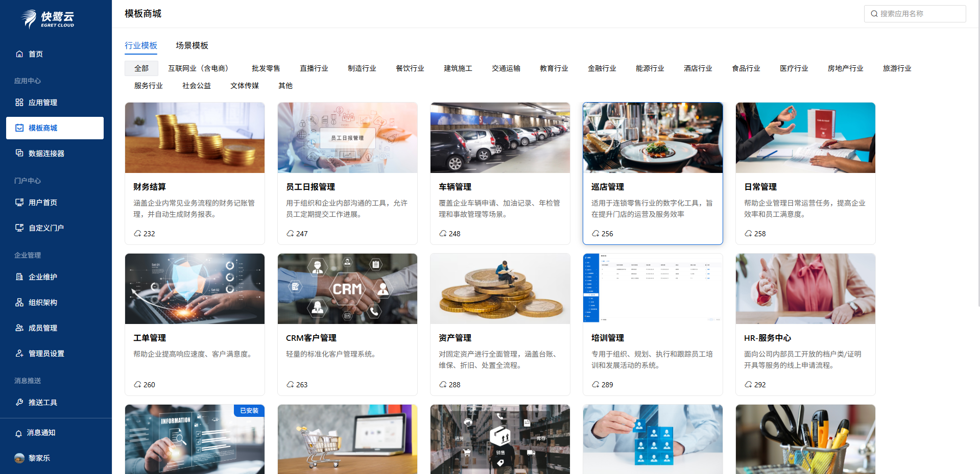The image size is (980, 474).
Task: Filter templates by 金融行业
Action: 602,68
